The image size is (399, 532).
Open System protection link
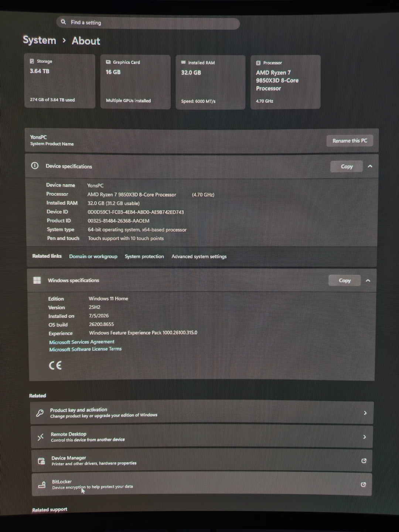[x=144, y=256]
